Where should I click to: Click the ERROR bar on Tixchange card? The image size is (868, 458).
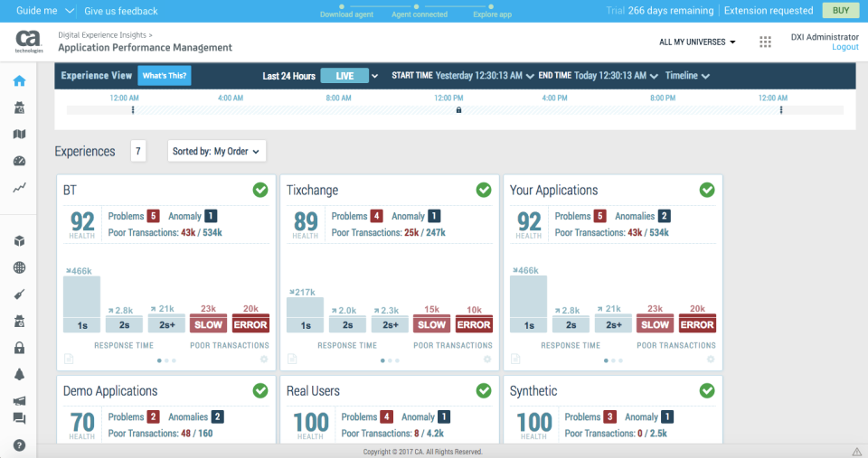(x=474, y=324)
